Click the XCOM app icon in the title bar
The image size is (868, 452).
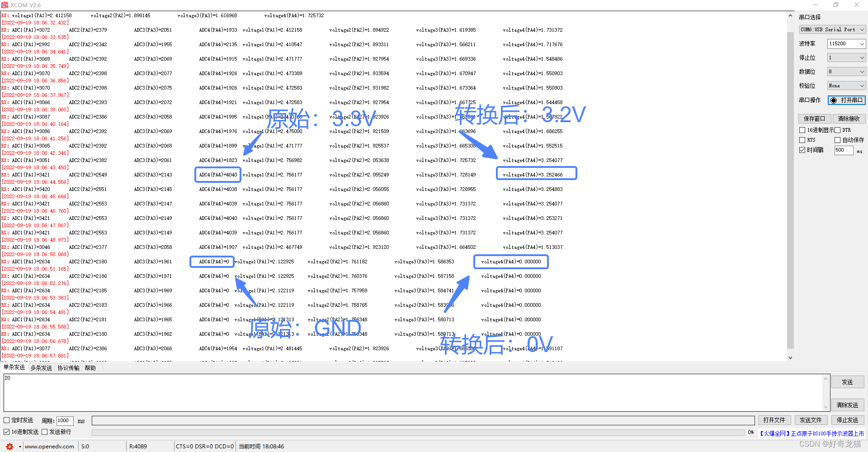pos(5,5)
